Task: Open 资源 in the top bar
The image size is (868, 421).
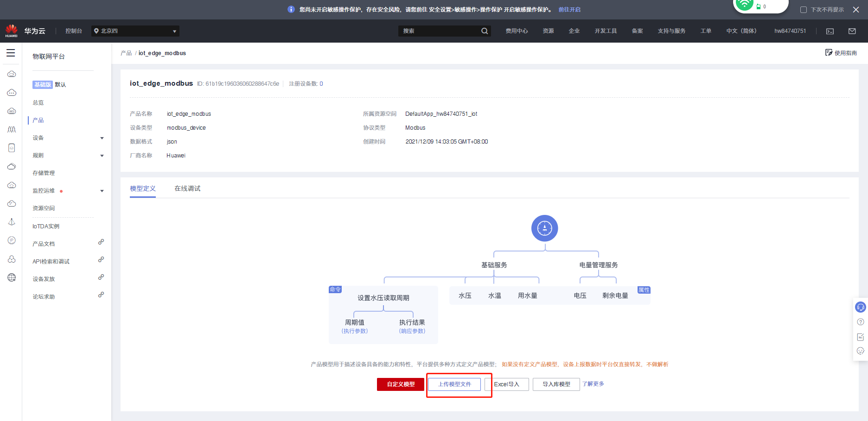Action: click(x=548, y=31)
